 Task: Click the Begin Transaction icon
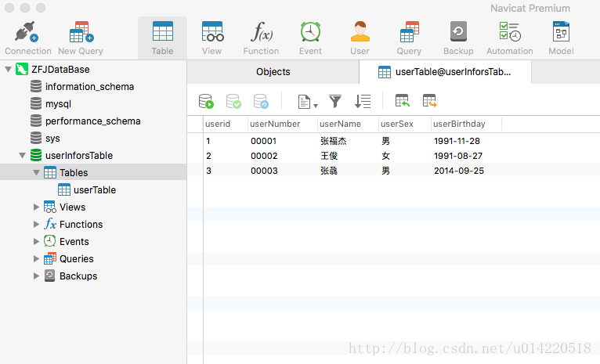point(206,101)
